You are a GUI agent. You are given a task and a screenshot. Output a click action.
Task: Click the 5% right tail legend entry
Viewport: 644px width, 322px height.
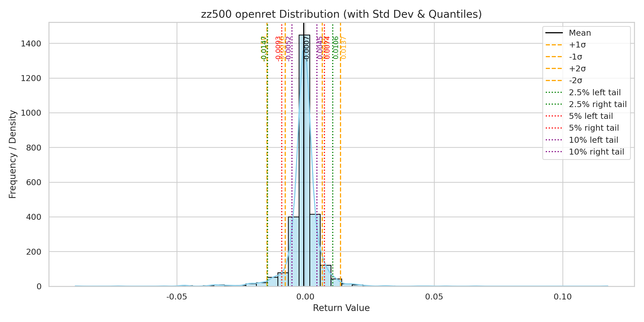pos(594,128)
